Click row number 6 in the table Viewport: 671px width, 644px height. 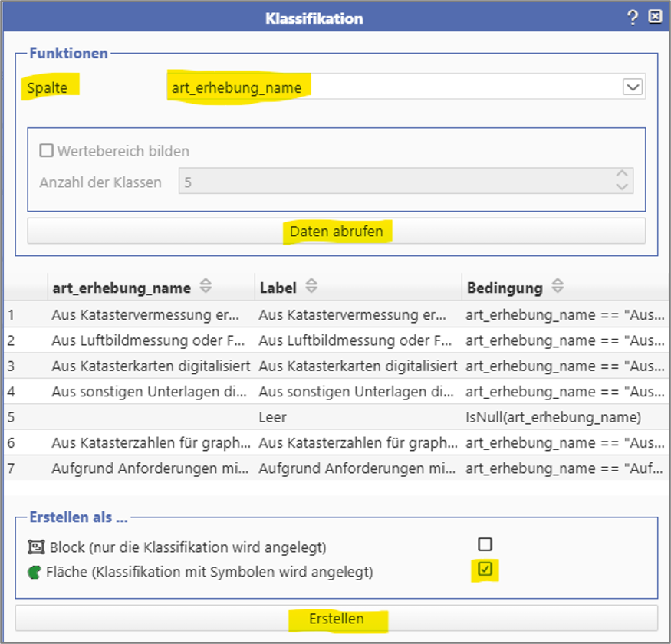[12, 443]
